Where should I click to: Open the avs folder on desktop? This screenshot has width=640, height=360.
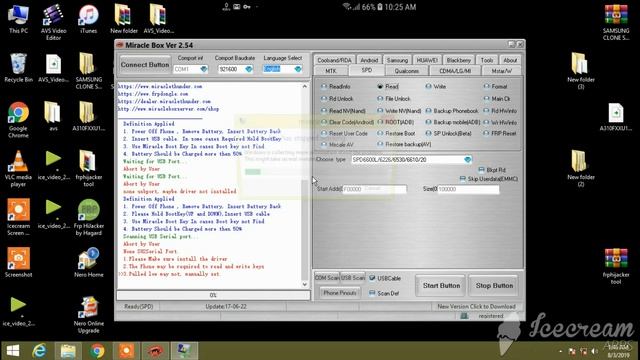click(53, 116)
